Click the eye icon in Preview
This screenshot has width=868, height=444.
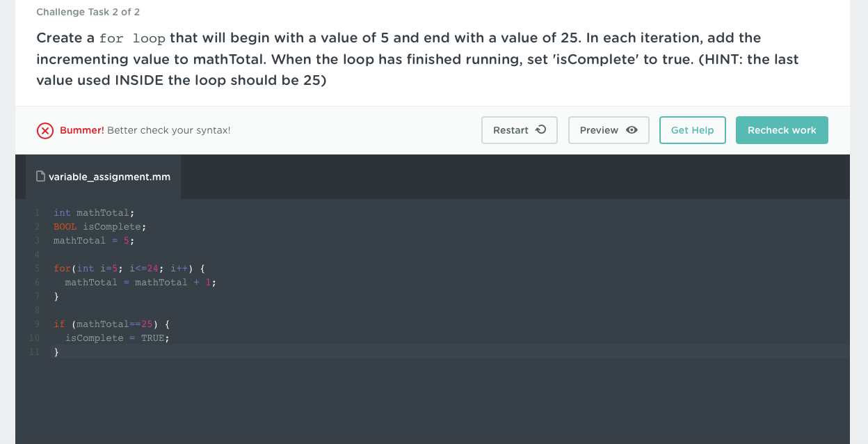(632, 130)
